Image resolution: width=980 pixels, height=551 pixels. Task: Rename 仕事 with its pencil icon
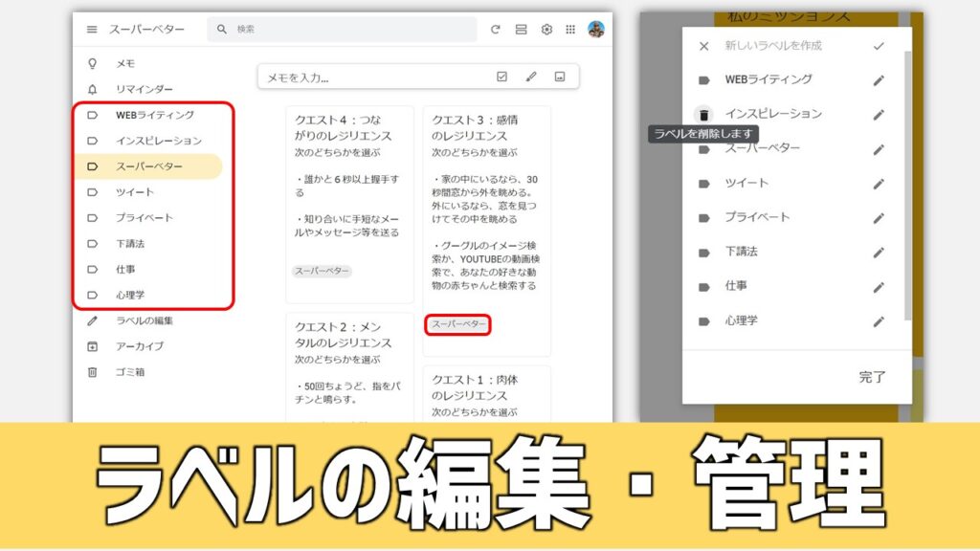tap(879, 287)
